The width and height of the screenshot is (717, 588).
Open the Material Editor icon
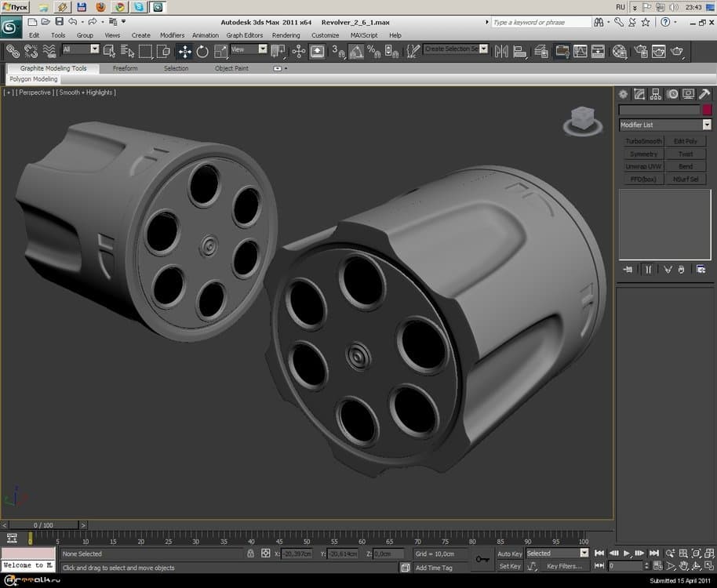pyautogui.click(x=620, y=52)
